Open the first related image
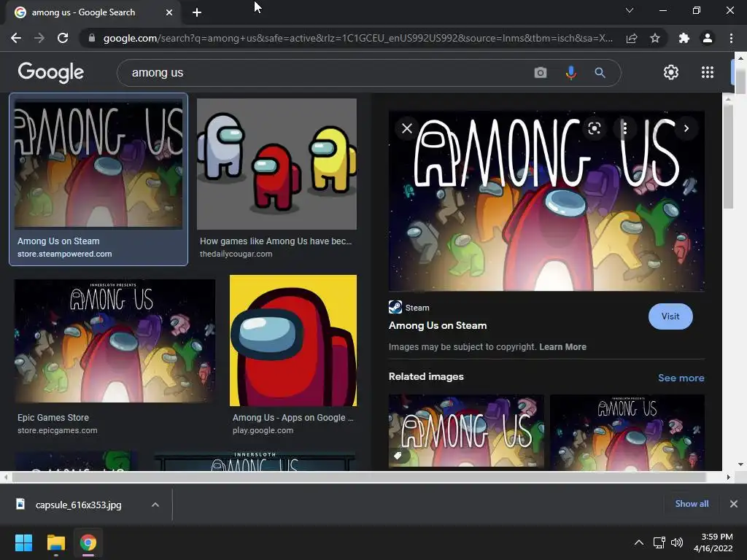The height and width of the screenshot is (560, 747). [466, 431]
